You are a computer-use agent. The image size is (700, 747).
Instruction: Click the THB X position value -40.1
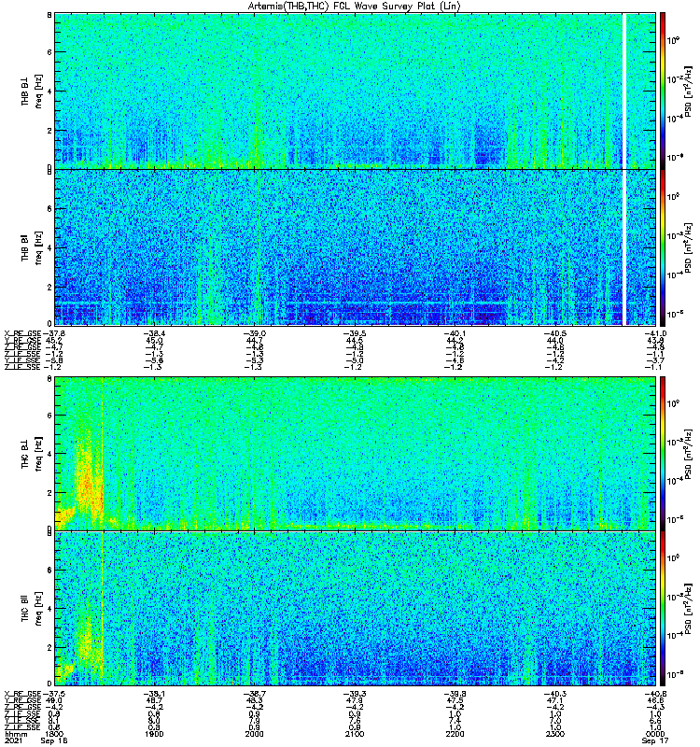(455, 333)
